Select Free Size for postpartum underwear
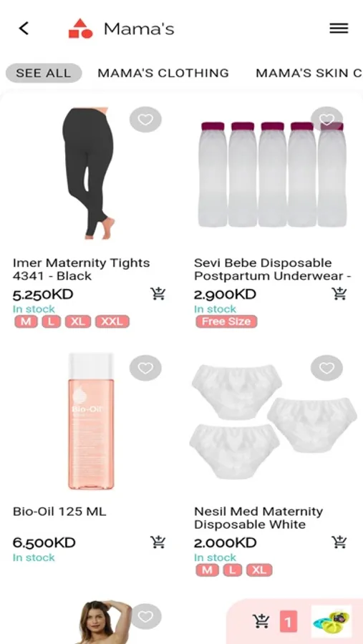This screenshot has height=644, width=363. (x=226, y=321)
